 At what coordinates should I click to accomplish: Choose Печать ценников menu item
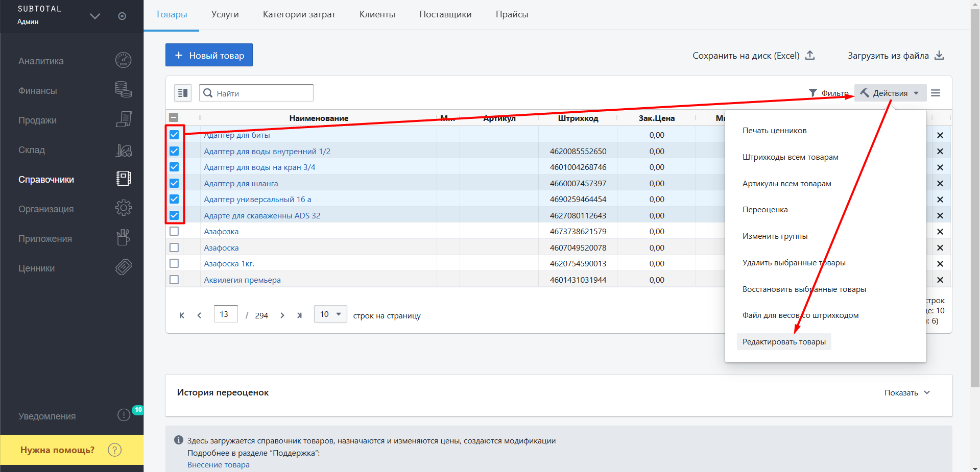point(775,131)
